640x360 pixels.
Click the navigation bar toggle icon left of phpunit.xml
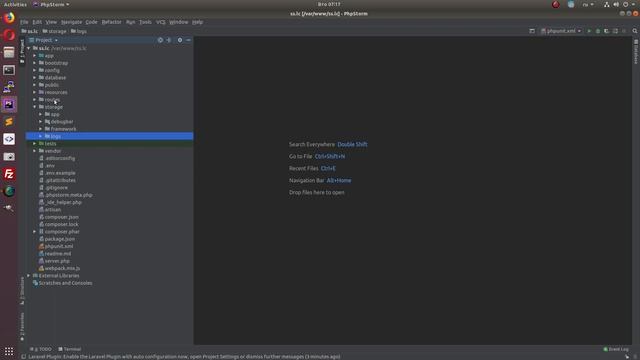pyautogui.click(x=532, y=31)
